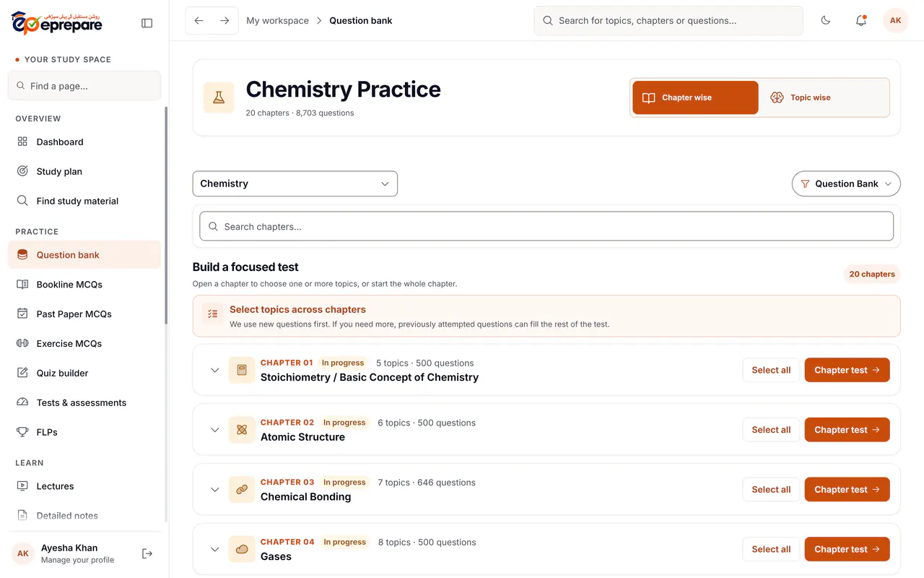This screenshot has height=578, width=924.
Task: Go to Find study material
Action: 84,201
